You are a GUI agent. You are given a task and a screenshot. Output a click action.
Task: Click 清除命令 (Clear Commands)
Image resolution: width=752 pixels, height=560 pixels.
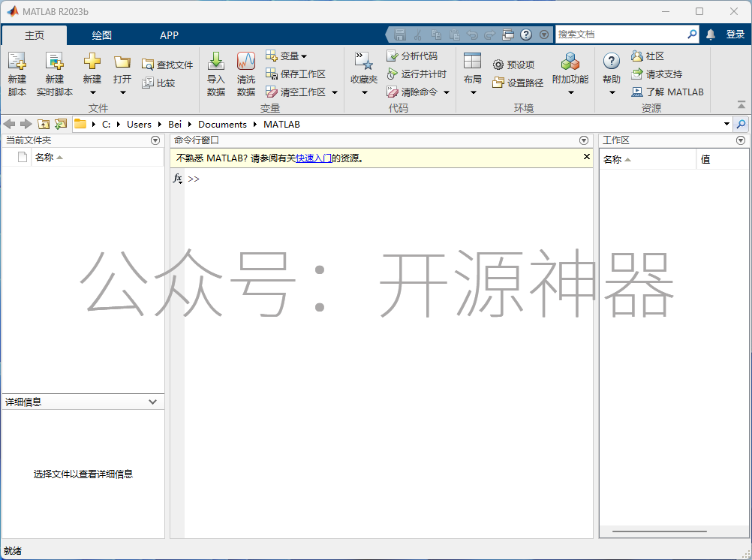412,92
